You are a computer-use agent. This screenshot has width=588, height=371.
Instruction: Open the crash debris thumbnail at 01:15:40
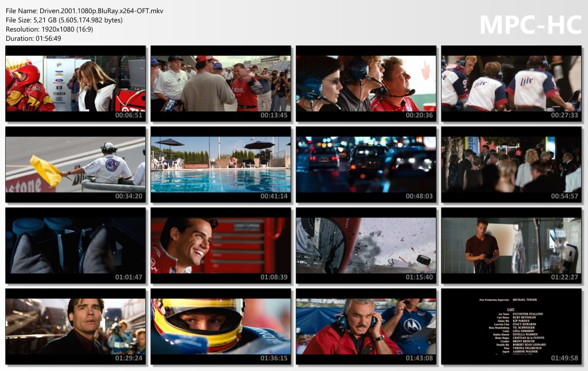click(x=366, y=245)
